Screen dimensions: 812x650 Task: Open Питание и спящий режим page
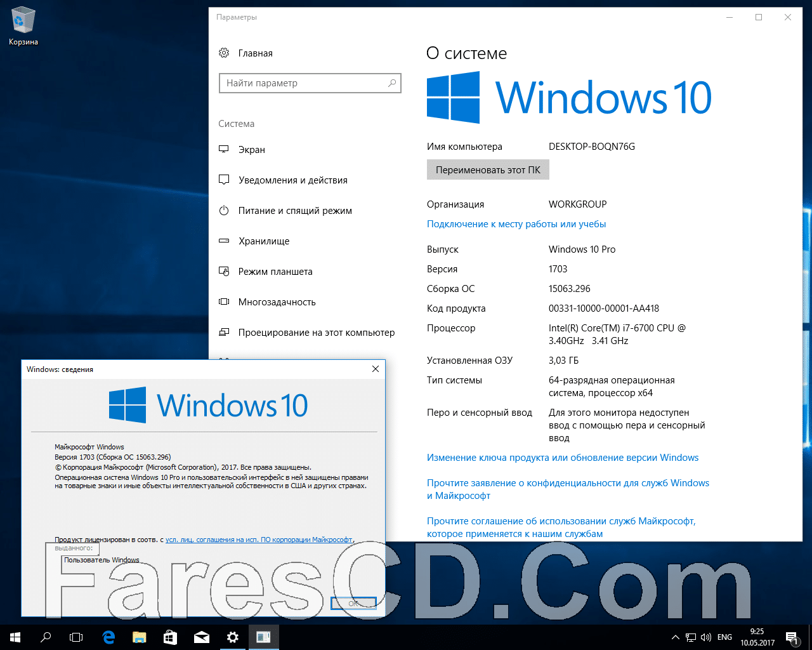pos(295,211)
